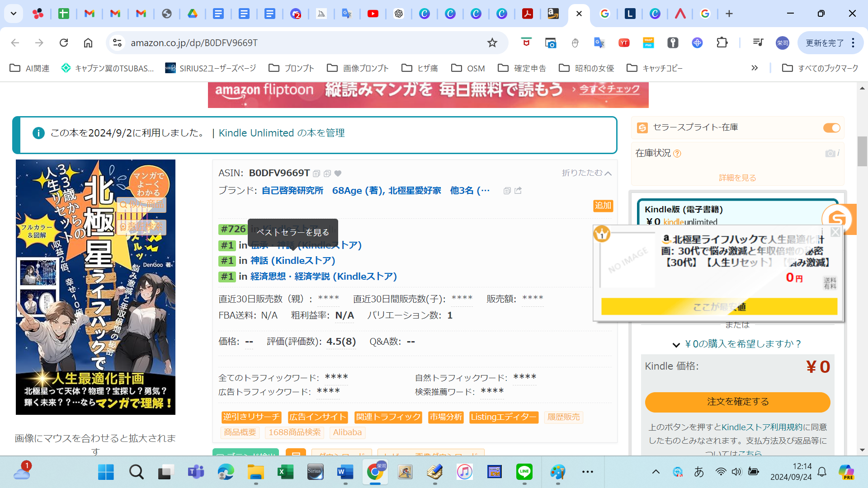Screen dimensions: 868x488
Task: Open the Chrome profile avatar
Action: point(783,43)
